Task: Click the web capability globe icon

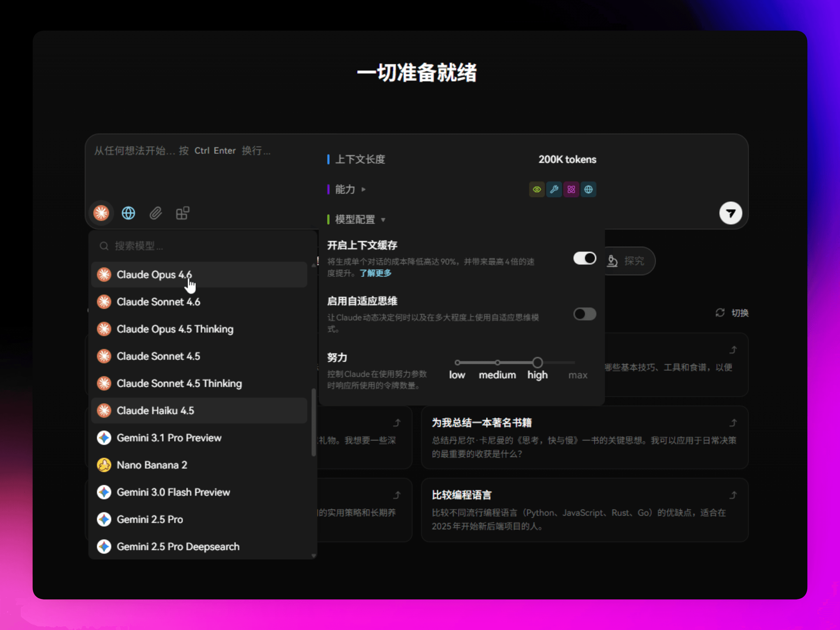Action: (x=588, y=189)
